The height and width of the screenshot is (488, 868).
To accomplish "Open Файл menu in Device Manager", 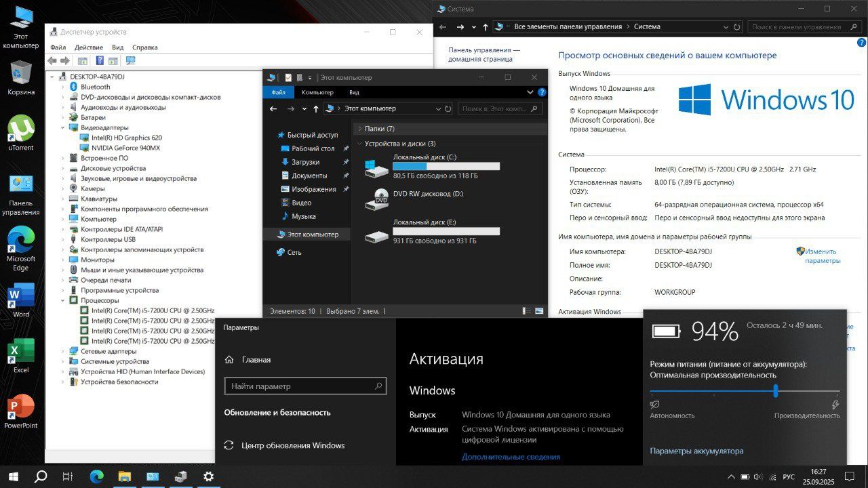I will (x=58, y=47).
